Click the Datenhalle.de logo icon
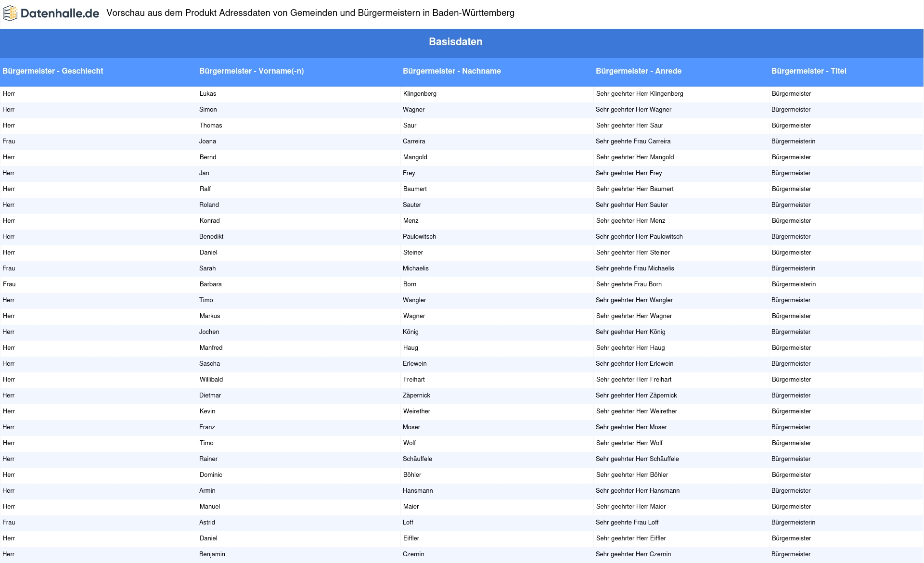 10,13
